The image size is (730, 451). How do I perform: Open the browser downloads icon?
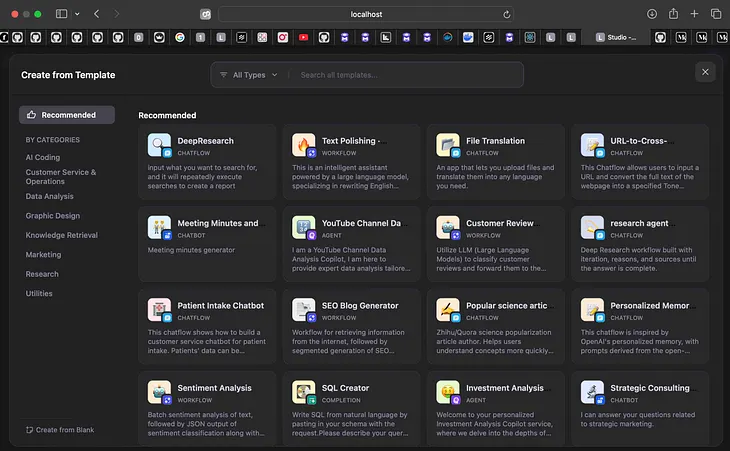pyautogui.click(x=652, y=14)
